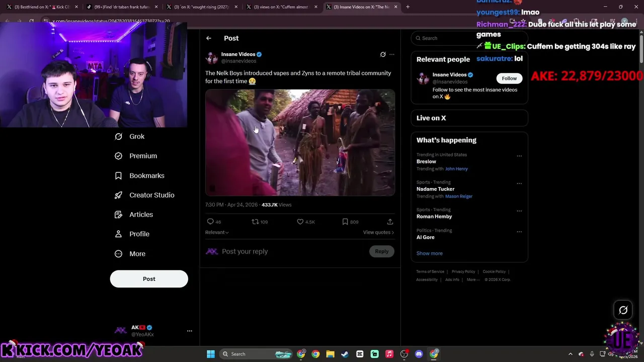Open the Windows Start menu

coord(211,354)
